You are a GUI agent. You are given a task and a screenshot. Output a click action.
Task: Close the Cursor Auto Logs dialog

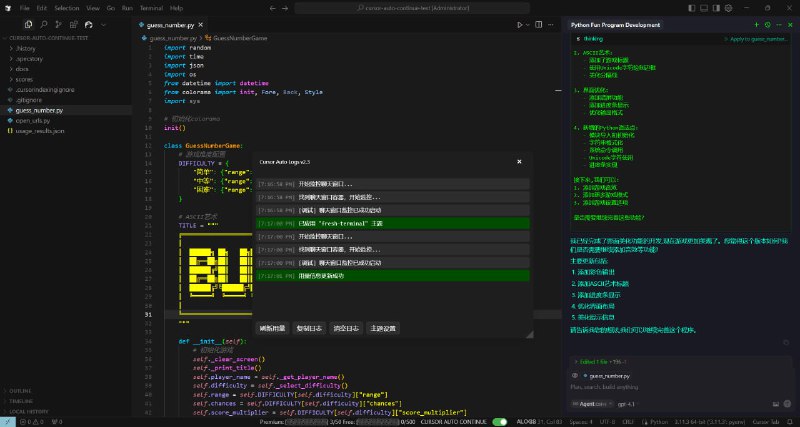[518, 161]
